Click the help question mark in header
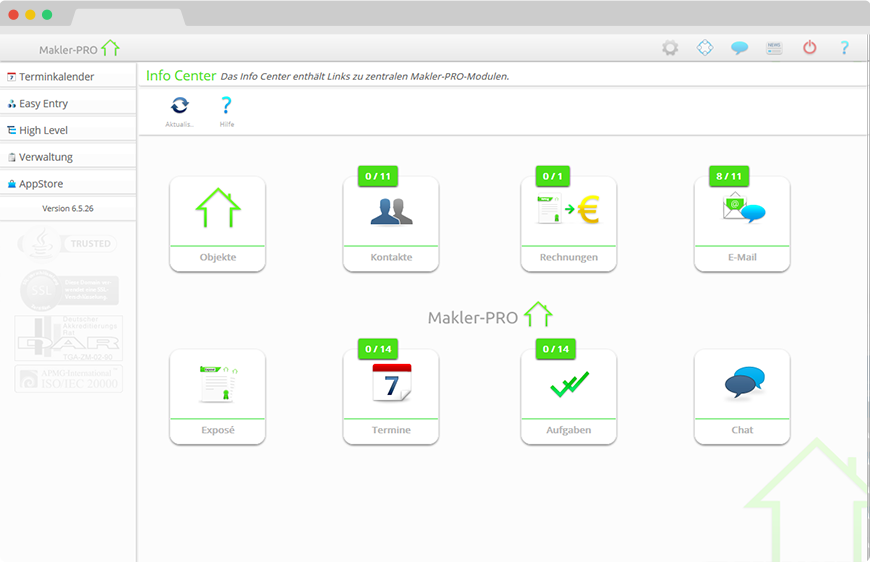Screen dimensions: 870x562 tap(844, 48)
